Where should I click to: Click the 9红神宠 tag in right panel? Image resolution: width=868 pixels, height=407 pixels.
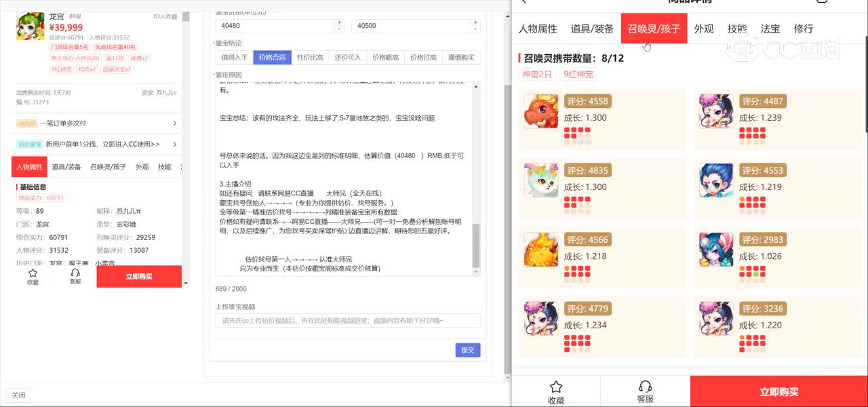point(578,74)
